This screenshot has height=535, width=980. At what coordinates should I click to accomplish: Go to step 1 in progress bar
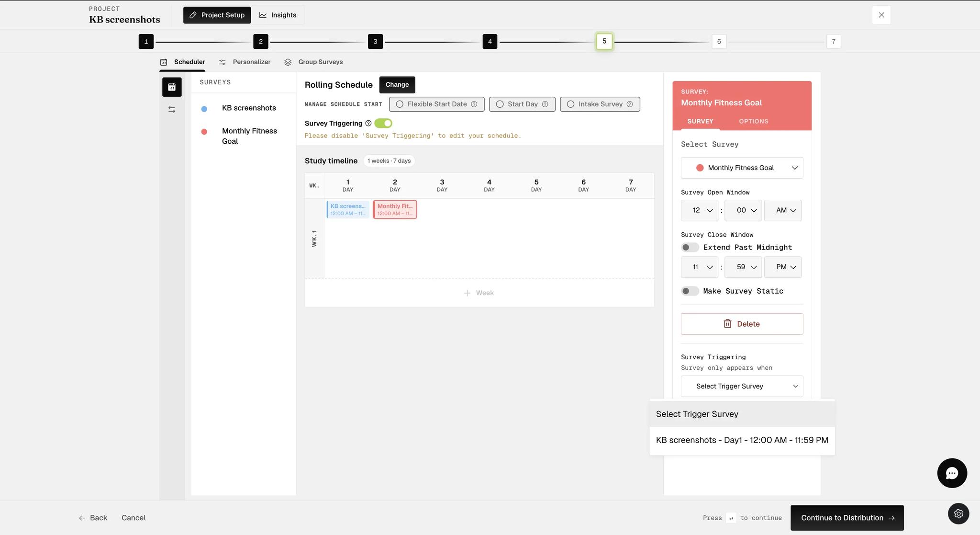point(146,42)
